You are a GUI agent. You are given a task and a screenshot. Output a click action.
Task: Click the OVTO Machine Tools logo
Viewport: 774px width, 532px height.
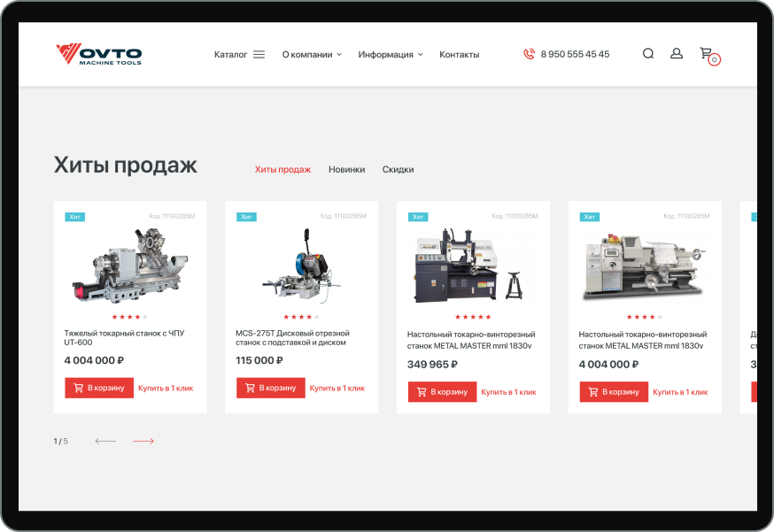(98, 54)
